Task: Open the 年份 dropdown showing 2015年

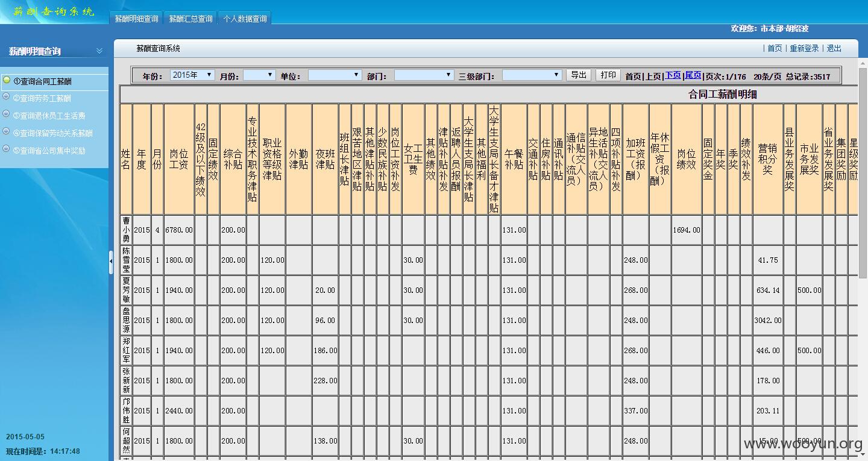Action: [192, 75]
